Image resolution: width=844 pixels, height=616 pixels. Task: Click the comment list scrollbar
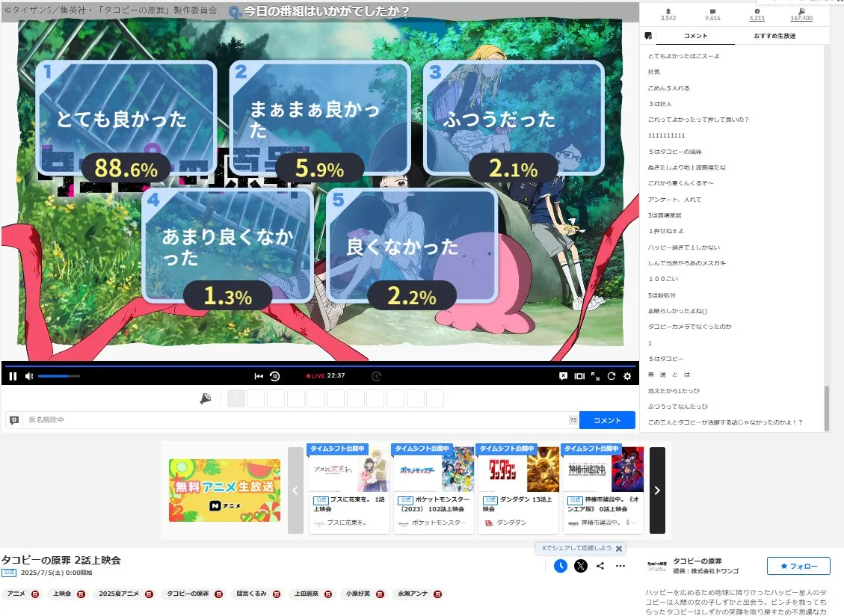point(827,407)
